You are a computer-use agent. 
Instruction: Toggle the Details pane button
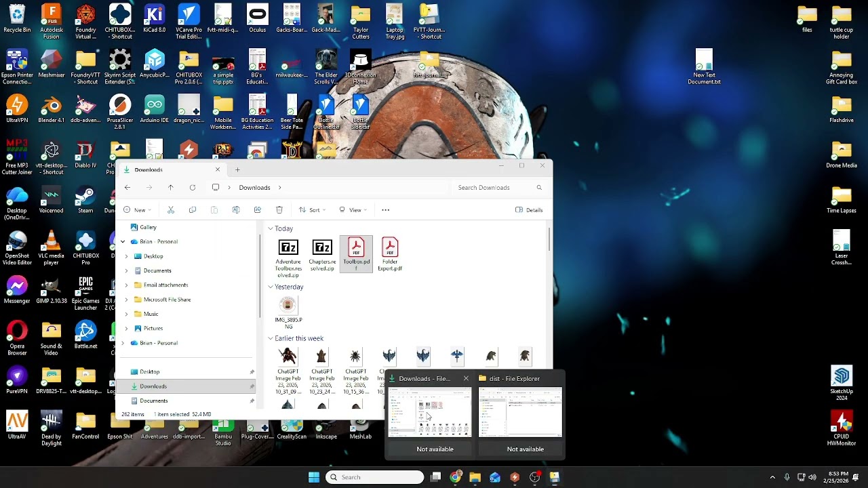click(529, 210)
